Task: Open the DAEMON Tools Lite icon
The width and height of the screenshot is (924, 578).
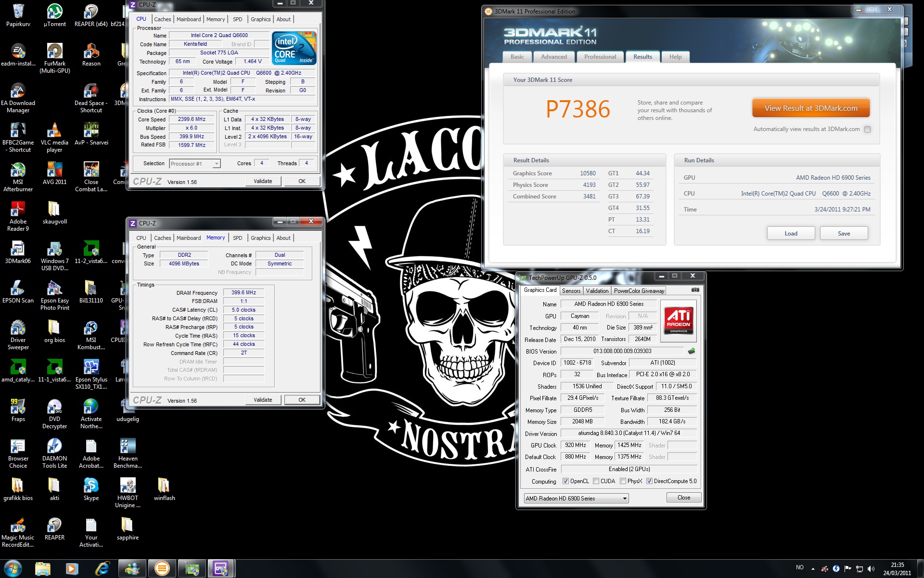Action: click(54, 453)
